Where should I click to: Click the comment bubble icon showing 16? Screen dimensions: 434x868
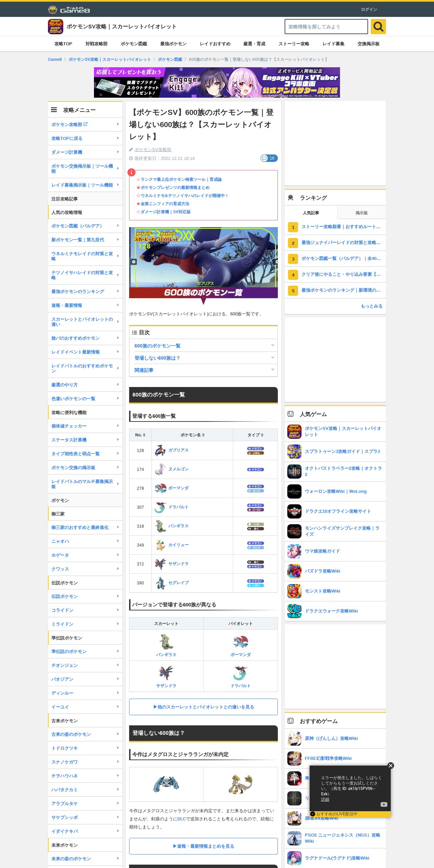269,158
